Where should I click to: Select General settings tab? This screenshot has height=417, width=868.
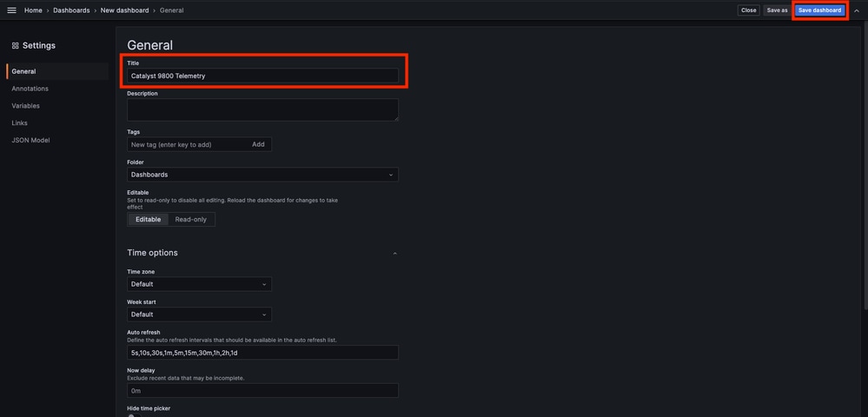point(57,71)
